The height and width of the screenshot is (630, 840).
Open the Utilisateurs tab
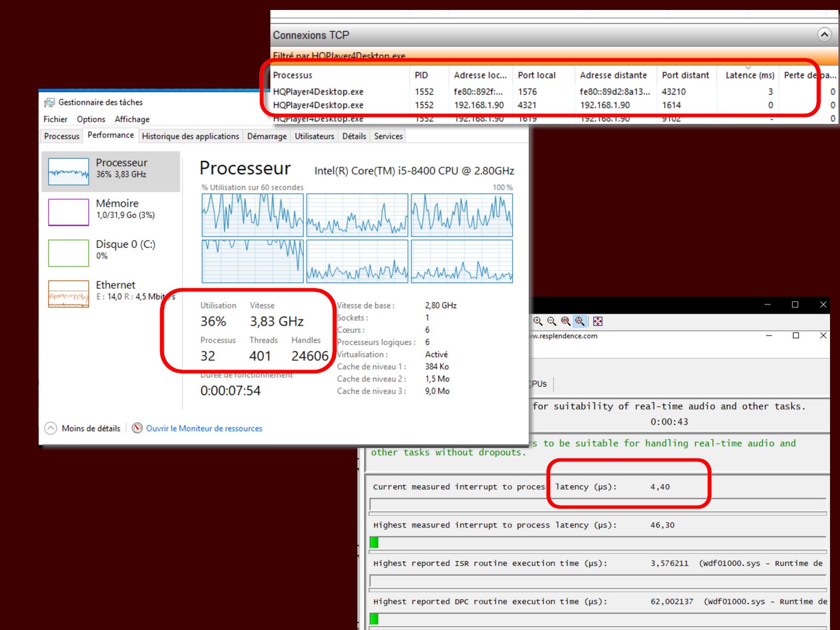tap(314, 136)
